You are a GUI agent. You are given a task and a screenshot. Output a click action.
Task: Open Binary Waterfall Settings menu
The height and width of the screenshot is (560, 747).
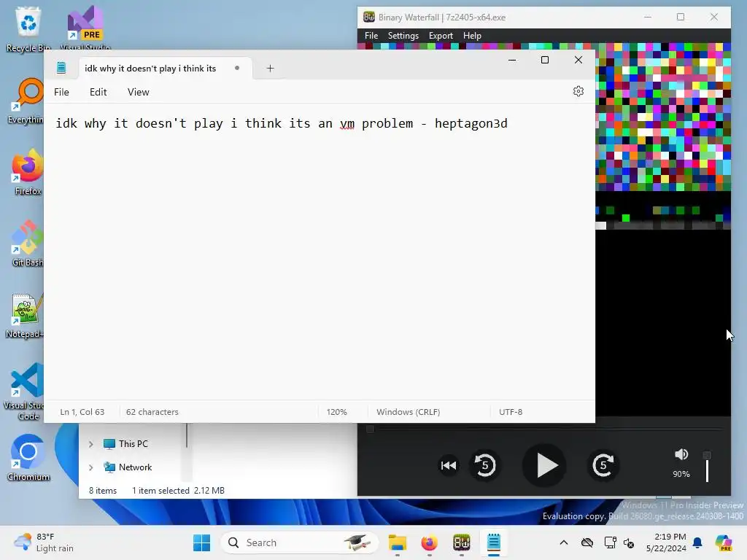(403, 36)
